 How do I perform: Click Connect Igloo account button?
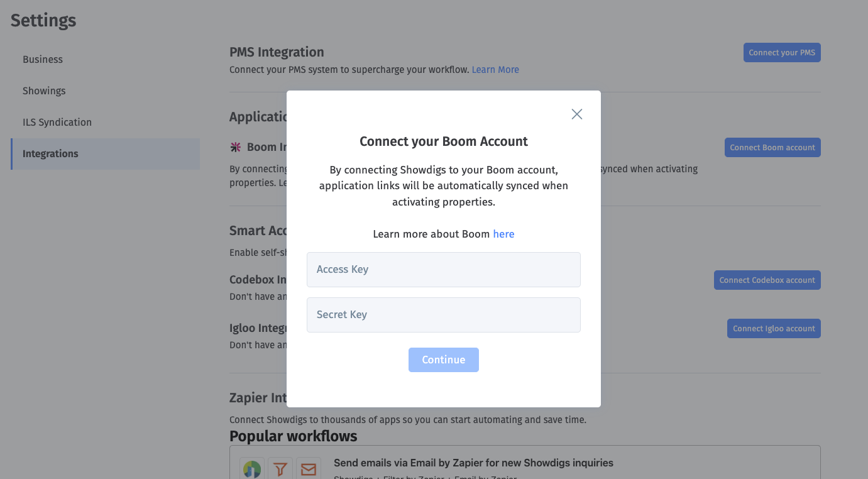click(774, 329)
